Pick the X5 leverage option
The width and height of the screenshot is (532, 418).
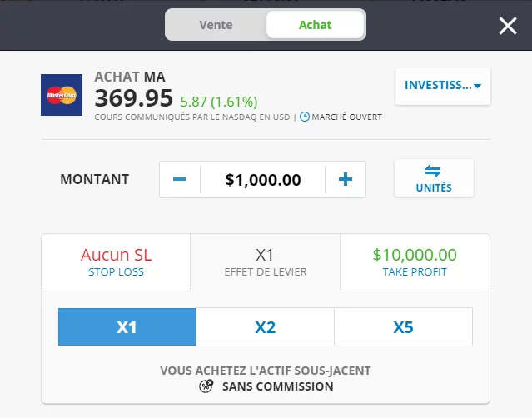coord(403,327)
